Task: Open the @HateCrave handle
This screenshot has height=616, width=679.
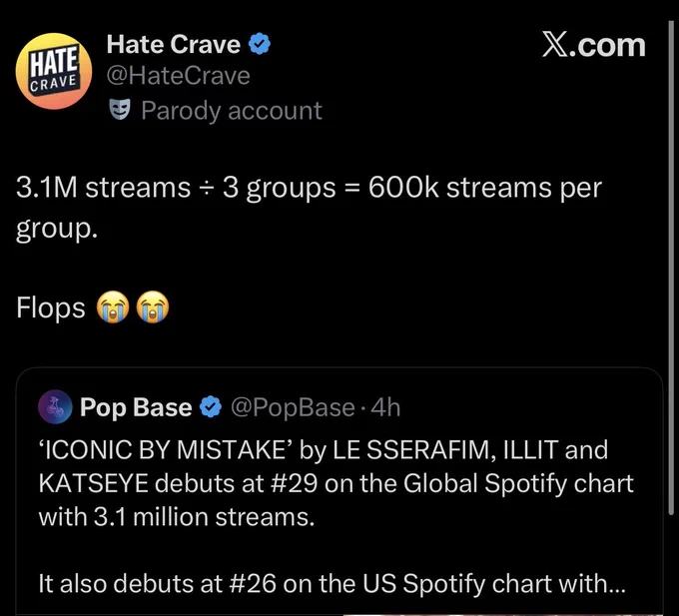Action: [x=179, y=76]
